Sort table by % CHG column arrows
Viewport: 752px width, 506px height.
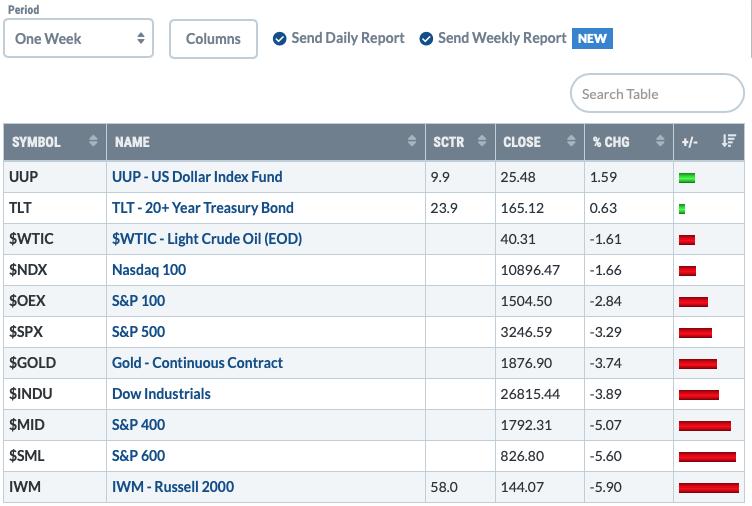660,141
